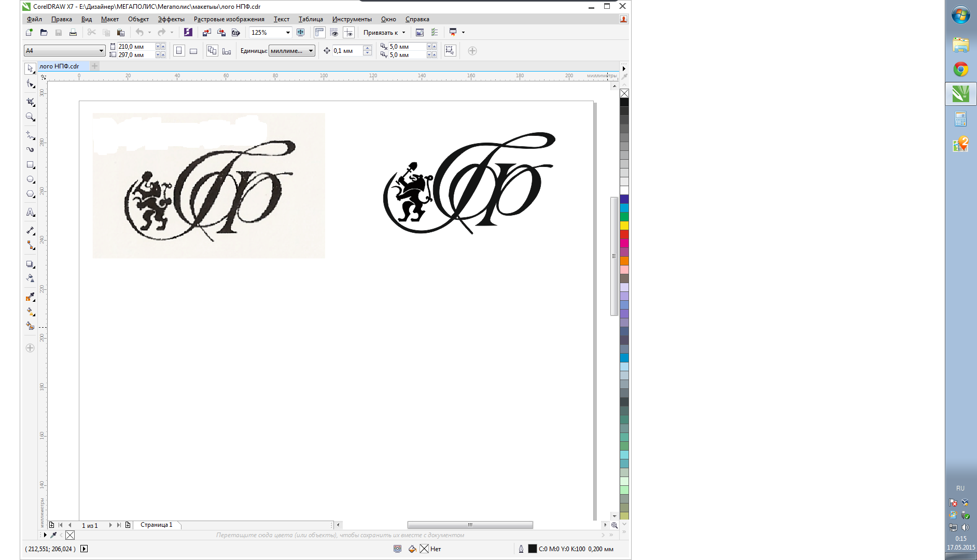This screenshot has height=560, width=977.
Task: Open the Options icon with checklist
Action: click(x=435, y=32)
